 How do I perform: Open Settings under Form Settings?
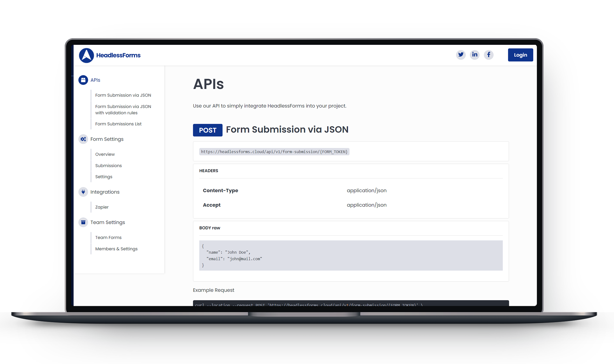tap(104, 177)
